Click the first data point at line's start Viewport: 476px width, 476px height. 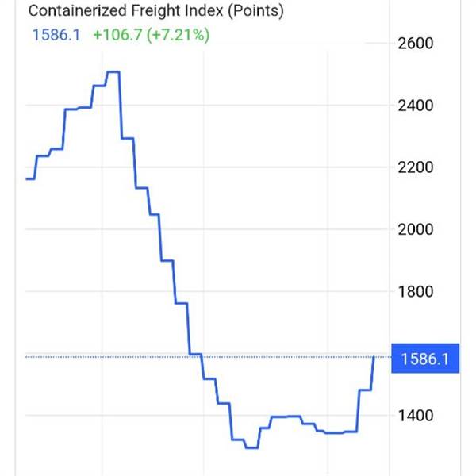coord(27,178)
